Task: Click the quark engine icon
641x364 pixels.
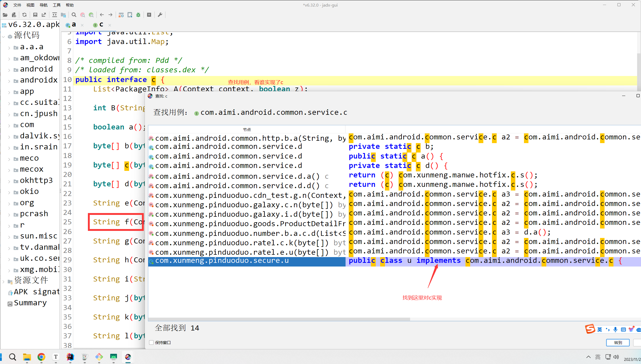Action: coord(130,15)
